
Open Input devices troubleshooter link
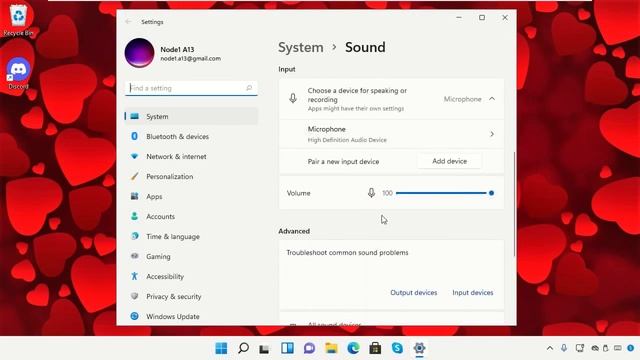473,293
